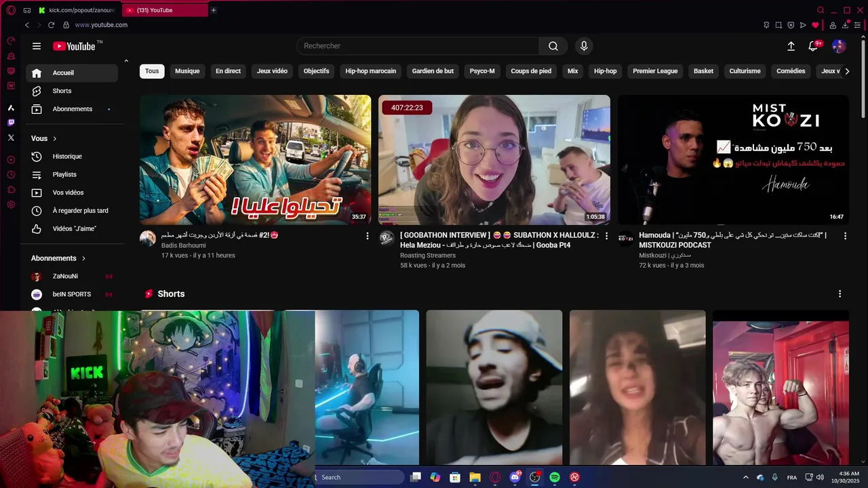The width and height of the screenshot is (868, 488).
Task: Open options for GOOBATHON INTERVIEW video
Action: (606, 236)
